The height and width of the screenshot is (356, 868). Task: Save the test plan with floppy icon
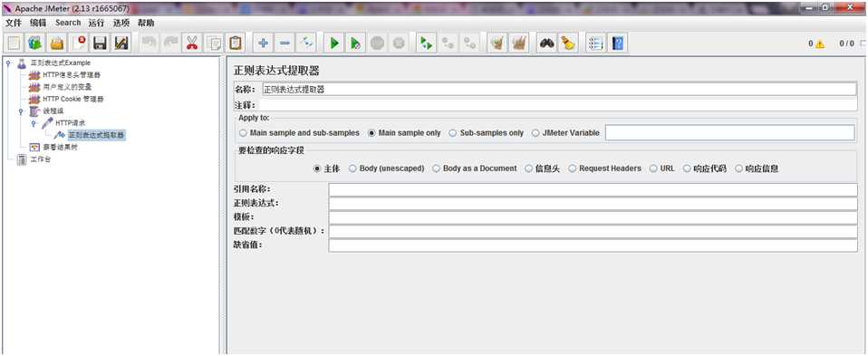coord(100,43)
